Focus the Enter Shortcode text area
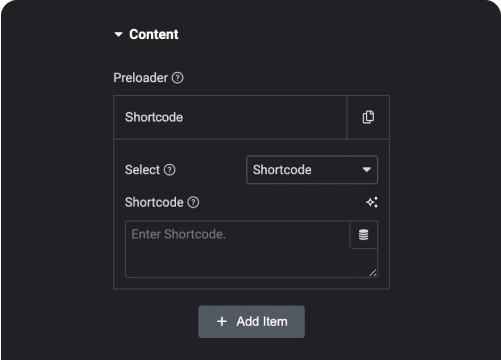 [x=237, y=249]
